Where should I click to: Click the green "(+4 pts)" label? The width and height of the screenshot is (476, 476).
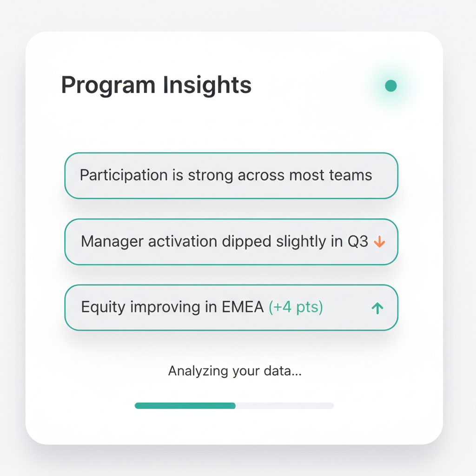296,308
